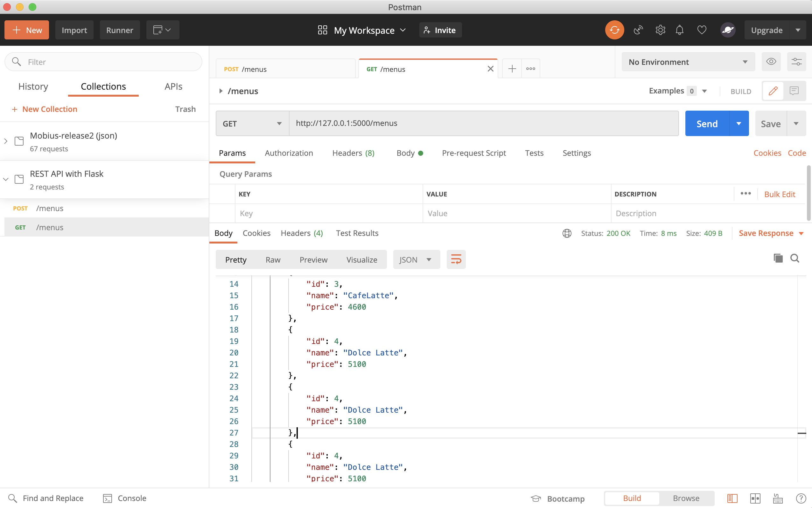Switch to Build mode
Viewport: 812px width, 508px height.
(632, 498)
